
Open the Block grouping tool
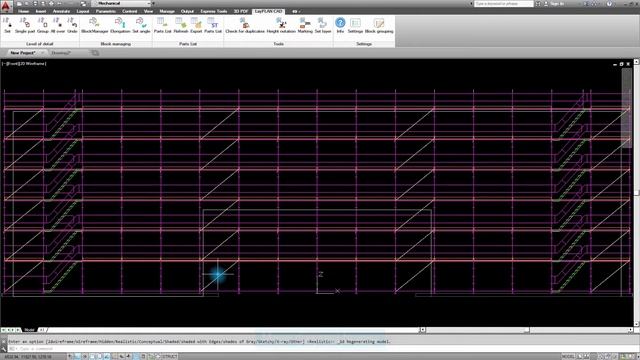coord(379,25)
